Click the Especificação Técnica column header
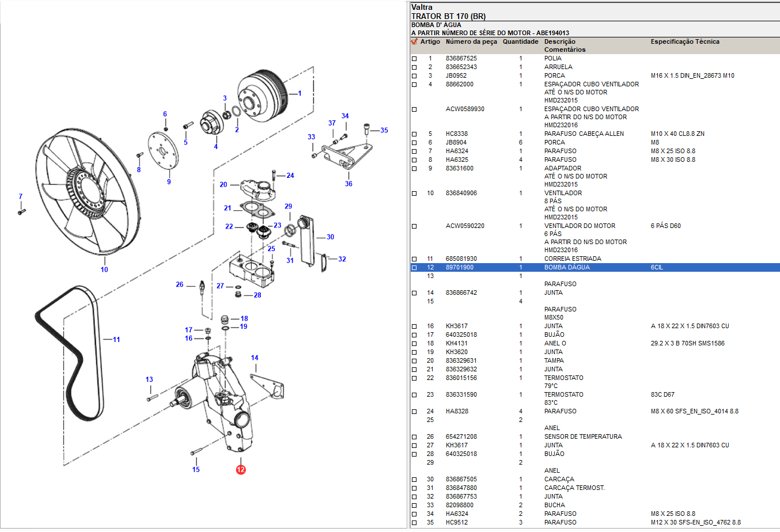The width and height of the screenshot is (780, 532). 684,41
